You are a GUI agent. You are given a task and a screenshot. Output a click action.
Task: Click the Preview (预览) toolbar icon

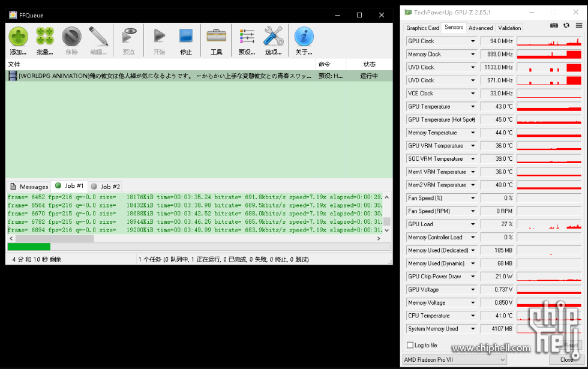pos(129,37)
